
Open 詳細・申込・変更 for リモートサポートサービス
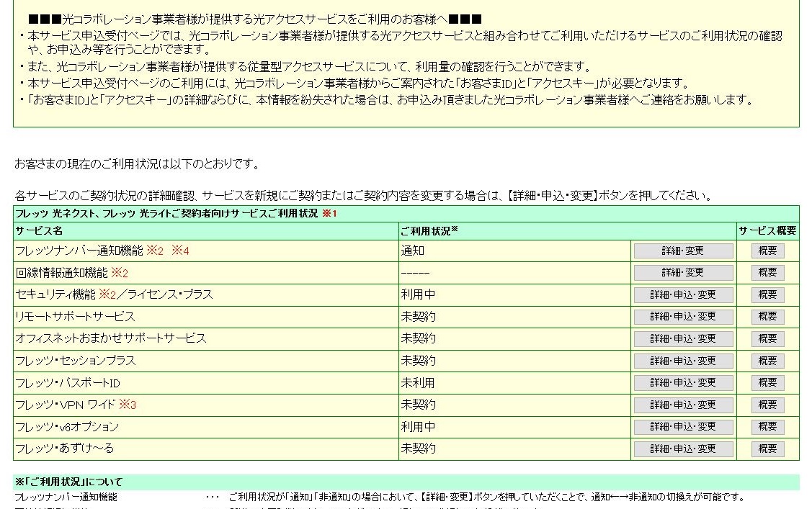coord(683,317)
